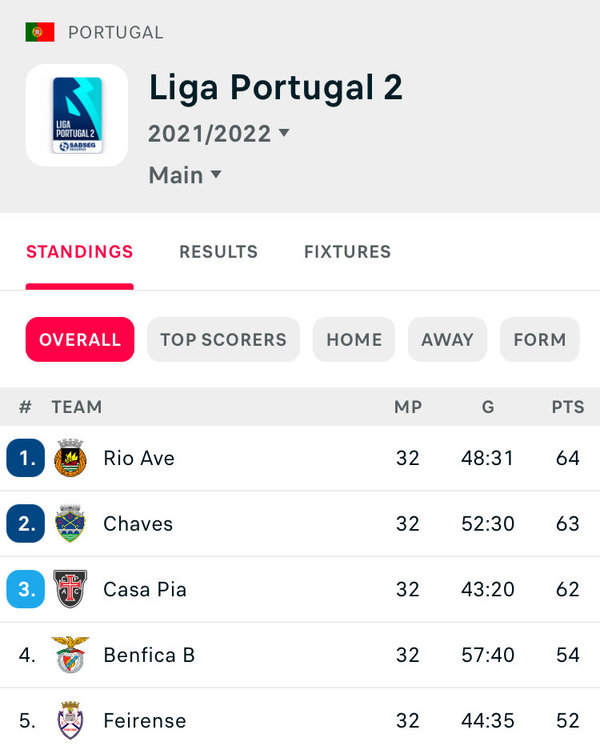Image resolution: width=600 pixels, height=750 pixels.
Task: Expand the Main stage dropdown
Action: coord(185,175)
